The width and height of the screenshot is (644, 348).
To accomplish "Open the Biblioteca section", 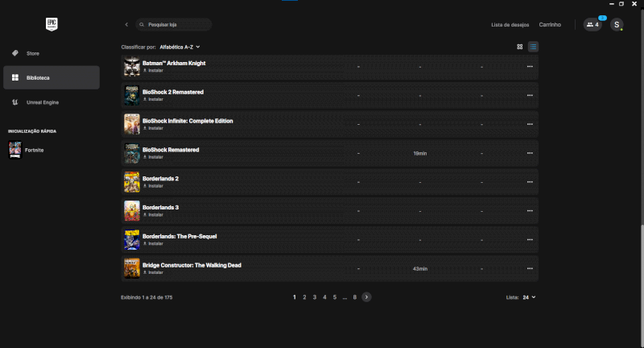I will click(x=52, y=77).
